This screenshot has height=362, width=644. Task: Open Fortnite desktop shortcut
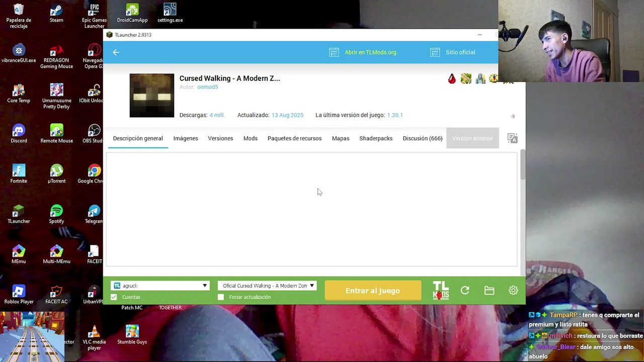tap(19, 174)
